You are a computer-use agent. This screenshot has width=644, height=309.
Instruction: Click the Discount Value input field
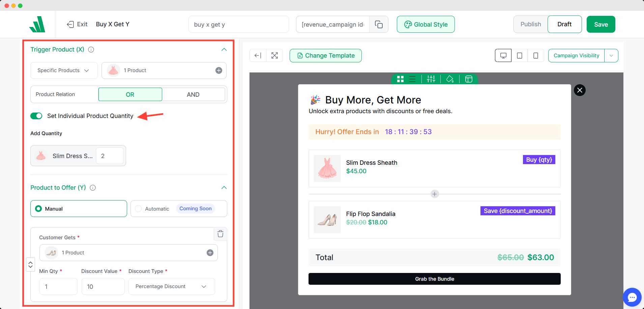tap(103, 286)
